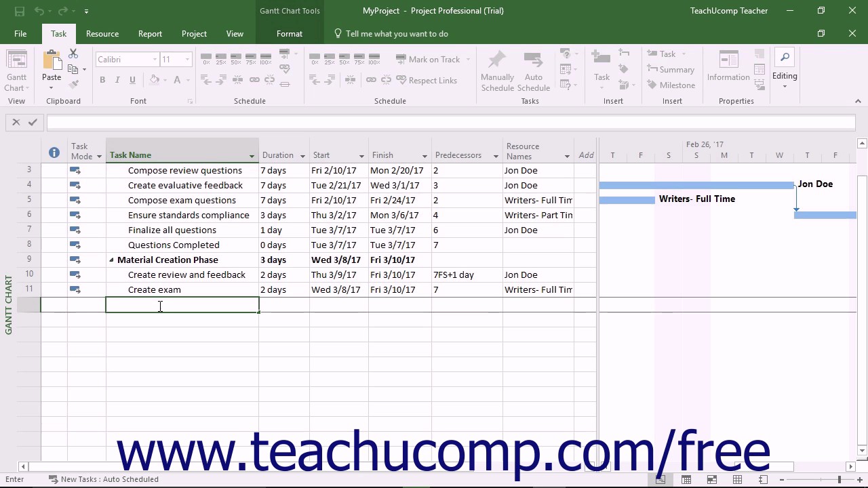Click the Details icon in Properties group

click(x=759, y=69)
